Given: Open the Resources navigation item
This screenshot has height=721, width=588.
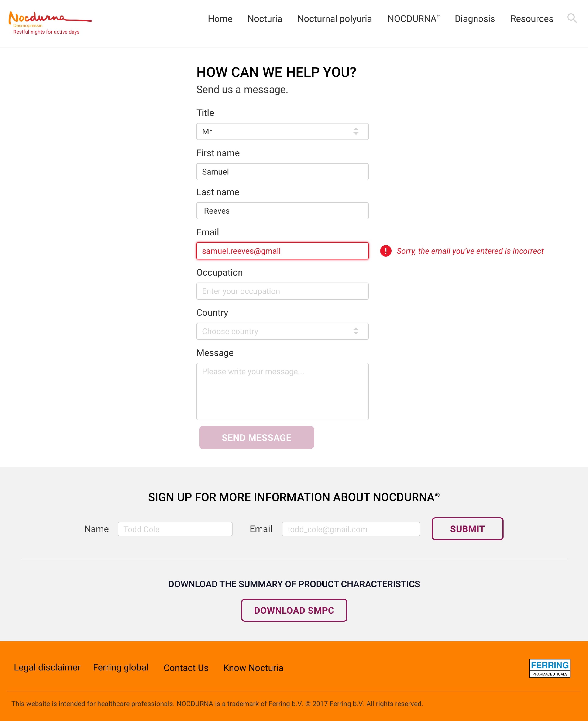Looking at the screenshot, I should point(531,19).
